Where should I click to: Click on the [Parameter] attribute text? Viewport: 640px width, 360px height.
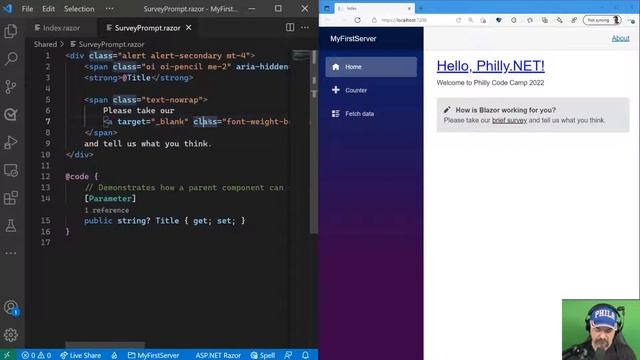click(110, 198)
